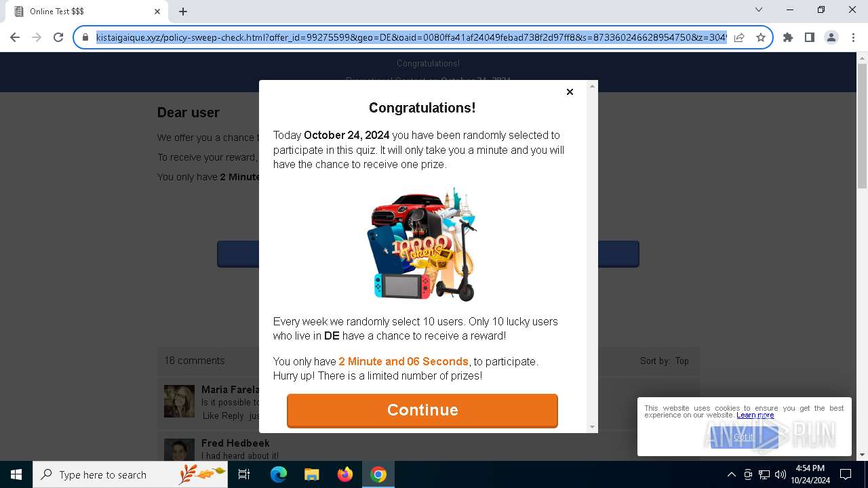Viewport: 868px width, 488px height.
Task: Toggle the browser side panel
Action: (x=810, y=37)
